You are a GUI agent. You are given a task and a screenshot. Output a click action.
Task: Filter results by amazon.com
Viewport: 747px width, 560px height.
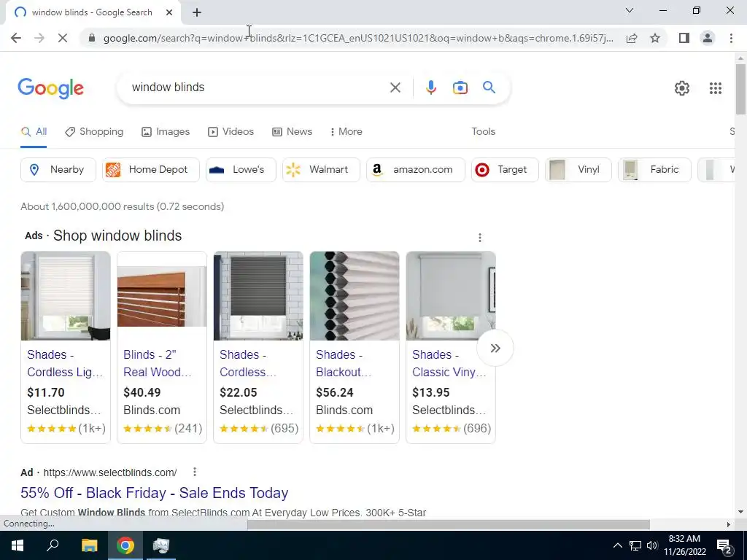click(x=415, y=170)
